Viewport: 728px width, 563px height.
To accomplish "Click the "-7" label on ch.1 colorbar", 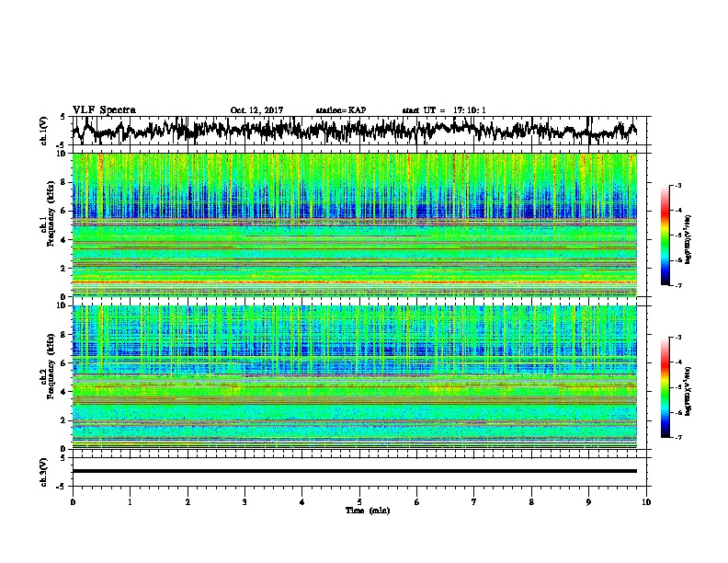I will [678, 286].
